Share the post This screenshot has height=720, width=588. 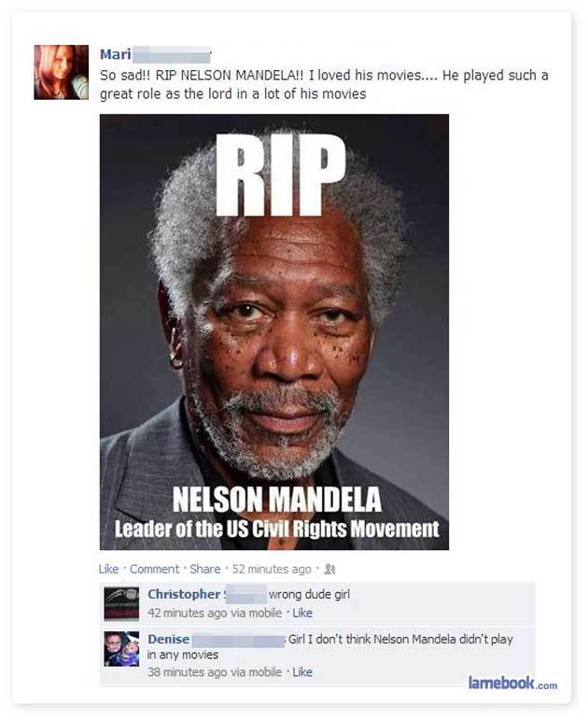click(x=204, y=569)
